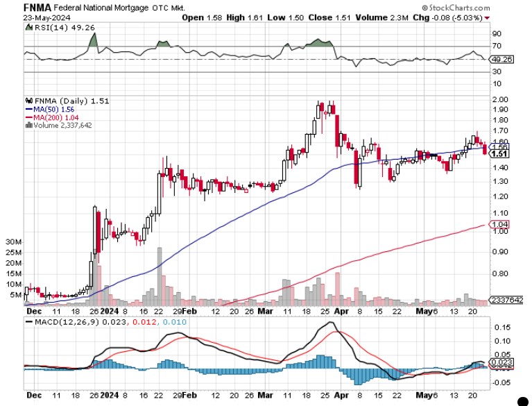
Task: Click the Dec label on the MACD panel date axis
Action: pos(34,396)
